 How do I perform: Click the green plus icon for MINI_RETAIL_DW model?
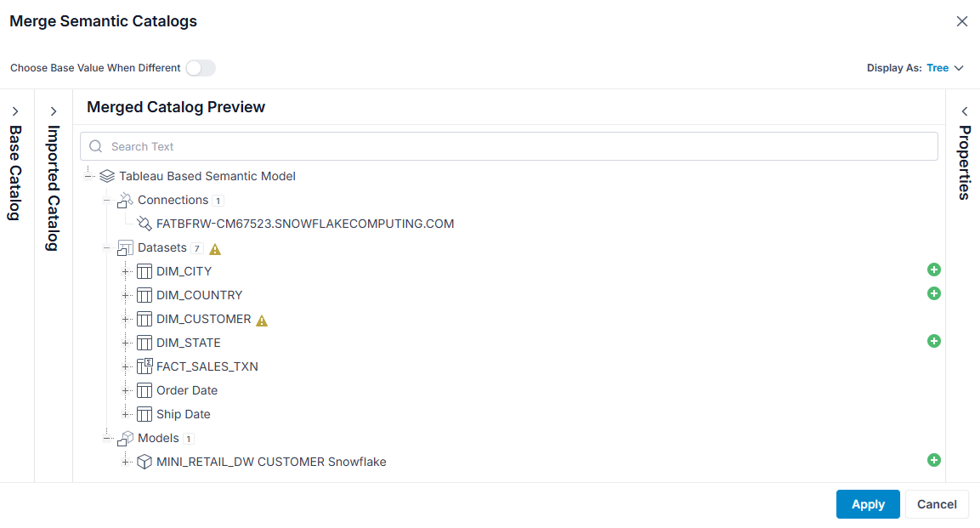click(934, 461)
